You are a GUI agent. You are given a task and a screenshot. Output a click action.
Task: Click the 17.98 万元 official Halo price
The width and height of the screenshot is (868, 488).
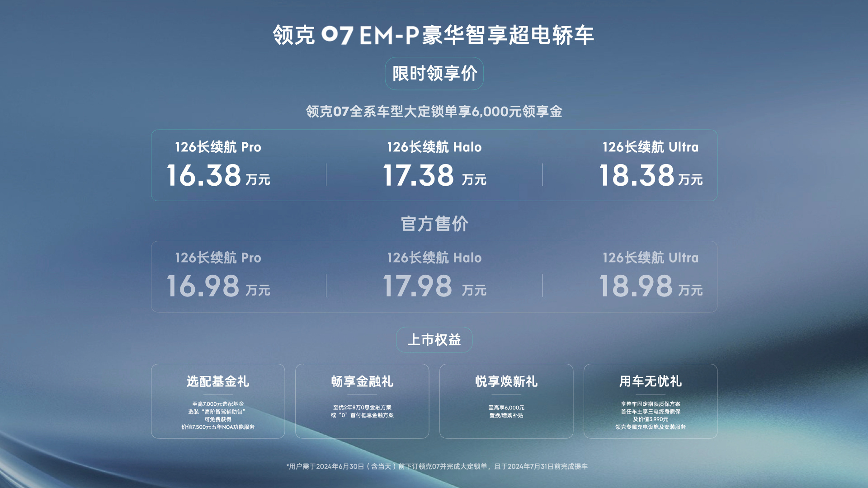pos(434,286)
